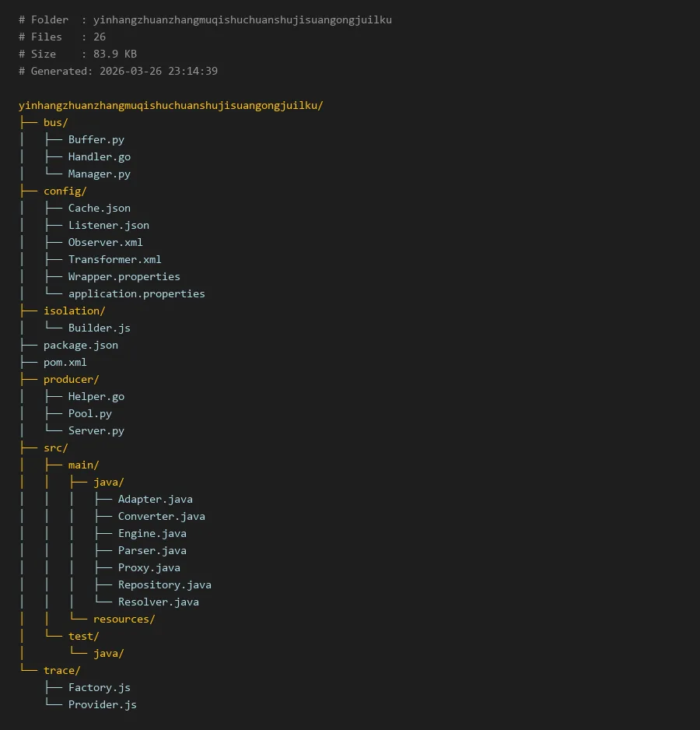Open Adapter.java file
This screenshot has width=700, height=730.
pos(155,499)
